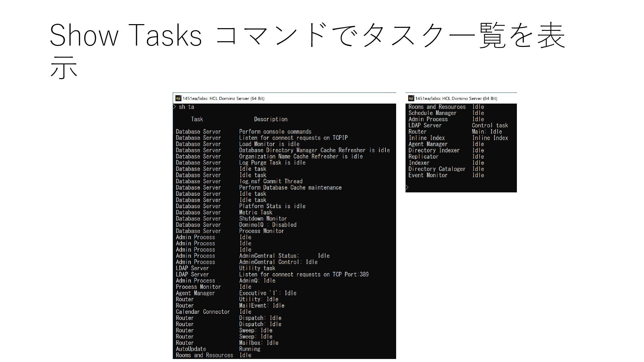The width and height of the screenshot is (644, 362).
Task: Click the right console window title text
Action: tap(456, 99)
